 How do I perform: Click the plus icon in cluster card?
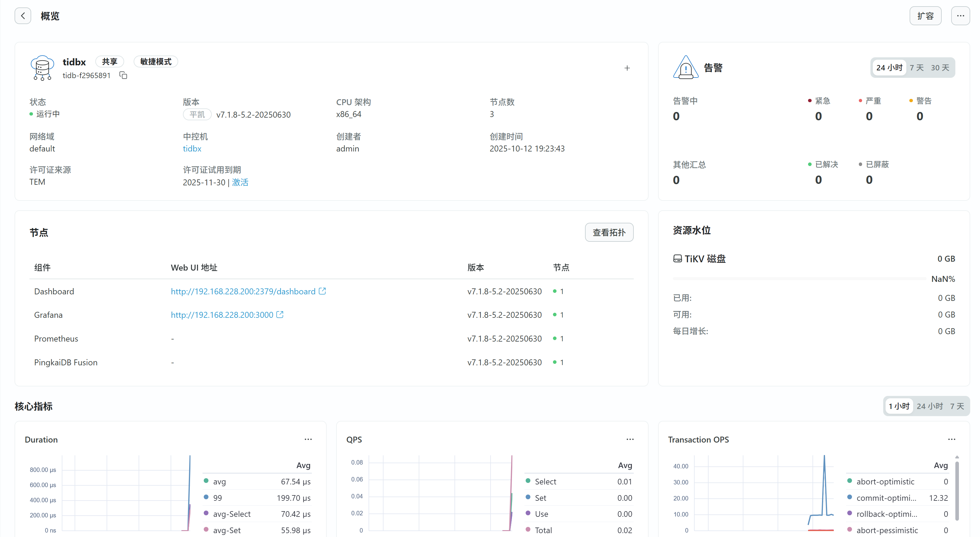pos(627,68)
